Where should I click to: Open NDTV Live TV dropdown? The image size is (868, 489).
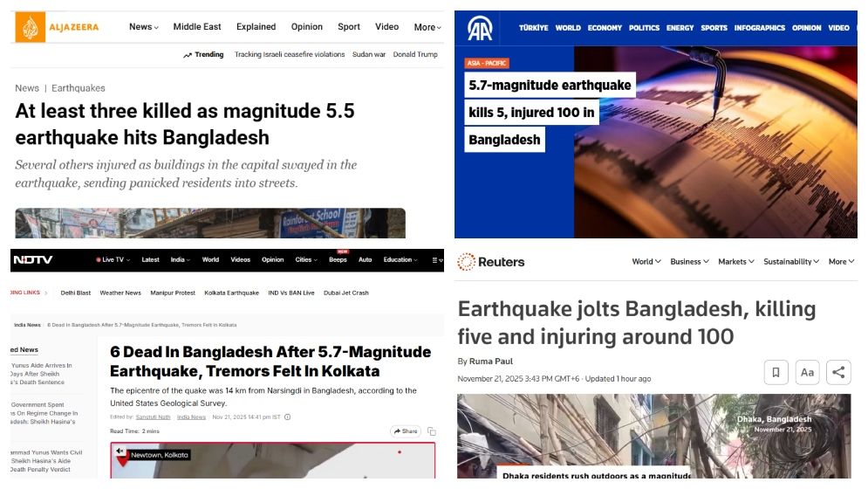(x=113, y=259)
